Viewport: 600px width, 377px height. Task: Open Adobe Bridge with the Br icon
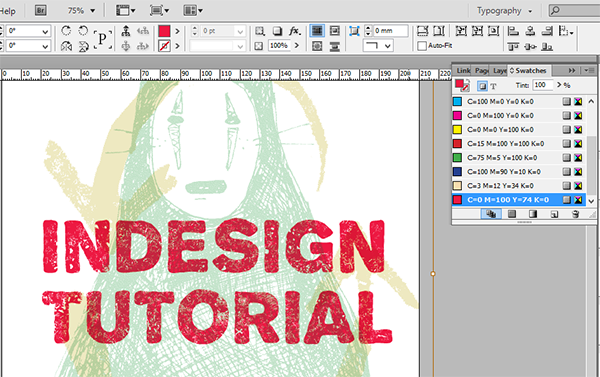41,10
